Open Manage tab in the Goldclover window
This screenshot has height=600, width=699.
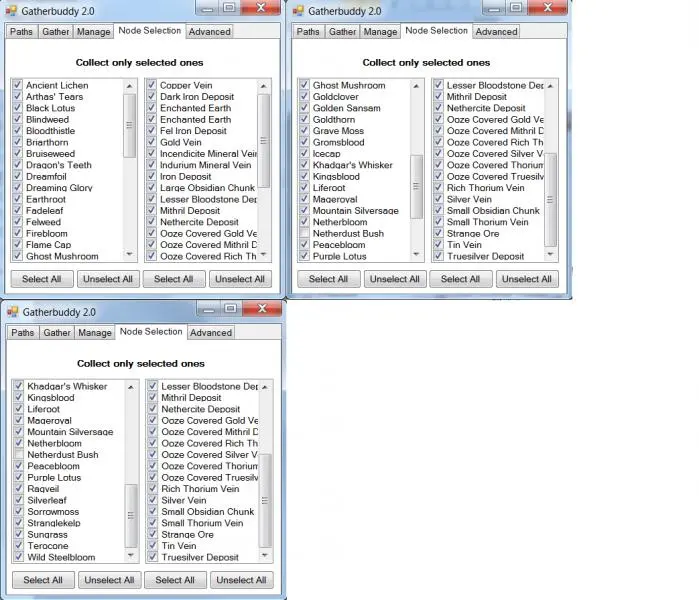[380, 32]
